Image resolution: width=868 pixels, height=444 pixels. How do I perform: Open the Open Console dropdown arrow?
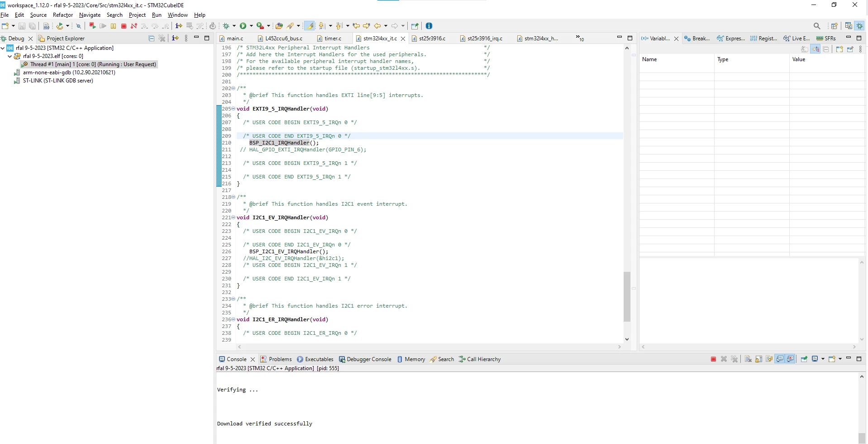840,359
